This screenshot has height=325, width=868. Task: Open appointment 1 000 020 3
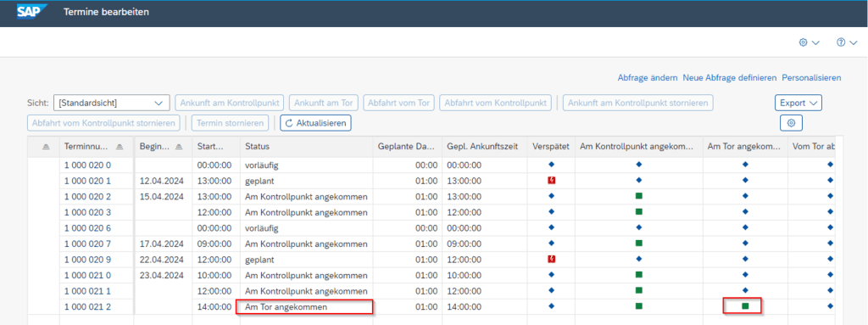pyautogui.click(x=87, y=212)
